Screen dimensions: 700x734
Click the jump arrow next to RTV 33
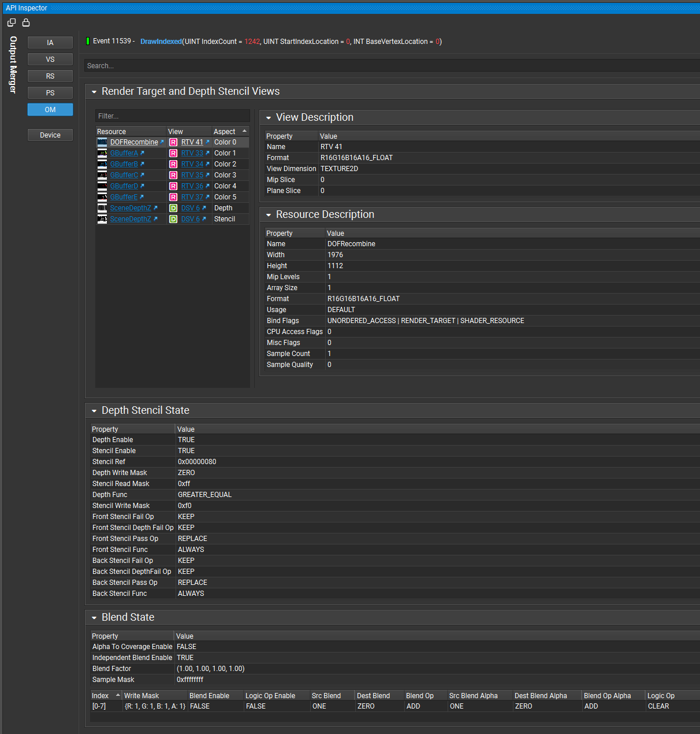207,153
